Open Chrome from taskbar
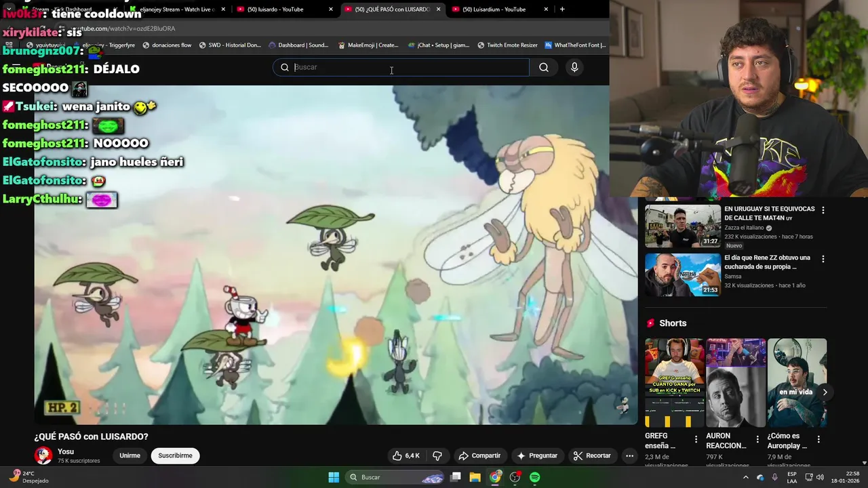The width and height of the screenshot is (868, 488). pos(495,477)
